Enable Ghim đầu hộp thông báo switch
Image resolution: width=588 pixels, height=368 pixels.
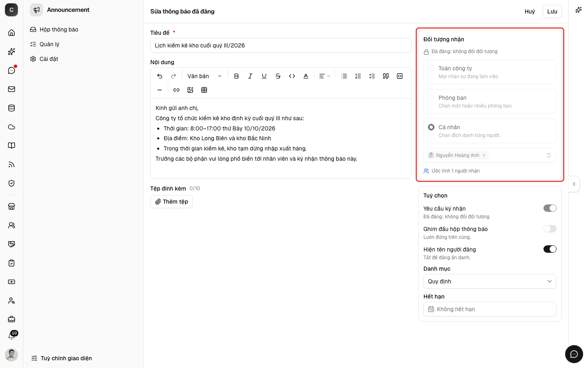click(550, 229)
